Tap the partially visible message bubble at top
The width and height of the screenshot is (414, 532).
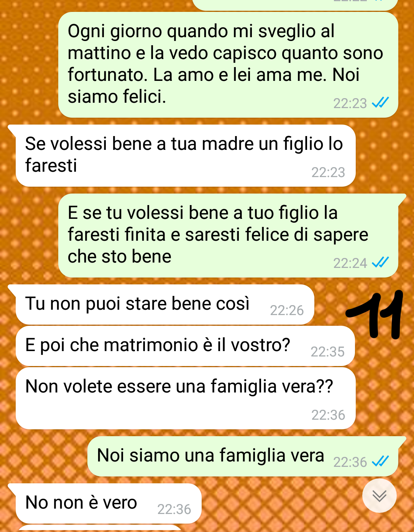point(294,5)
